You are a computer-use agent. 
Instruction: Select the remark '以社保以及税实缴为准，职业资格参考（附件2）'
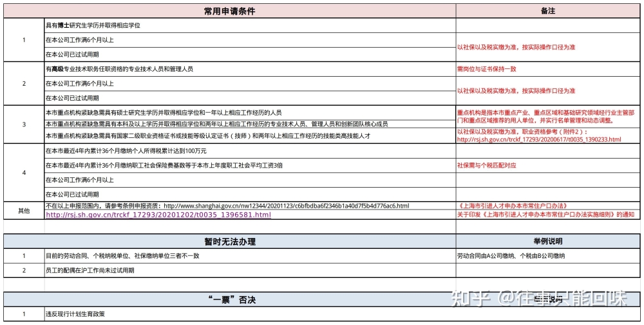pyautogui.click(x=522, y=132)
